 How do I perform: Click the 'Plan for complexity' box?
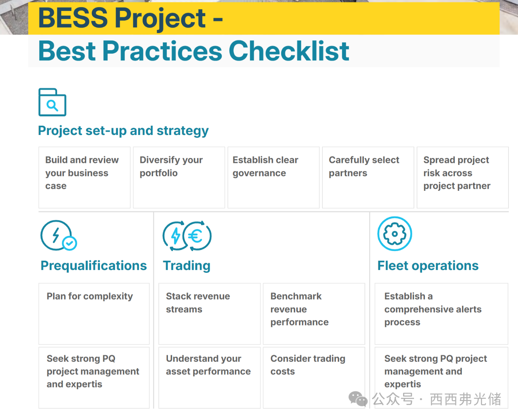94,313
